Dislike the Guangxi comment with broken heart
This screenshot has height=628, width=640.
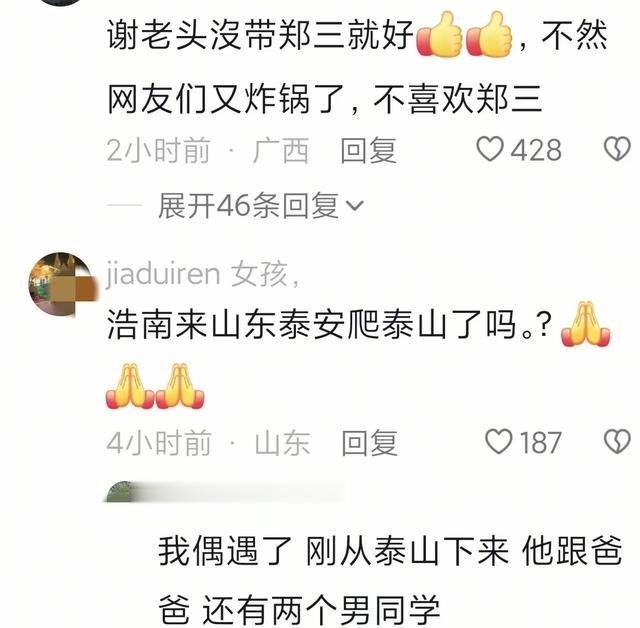tap(617, 149)
